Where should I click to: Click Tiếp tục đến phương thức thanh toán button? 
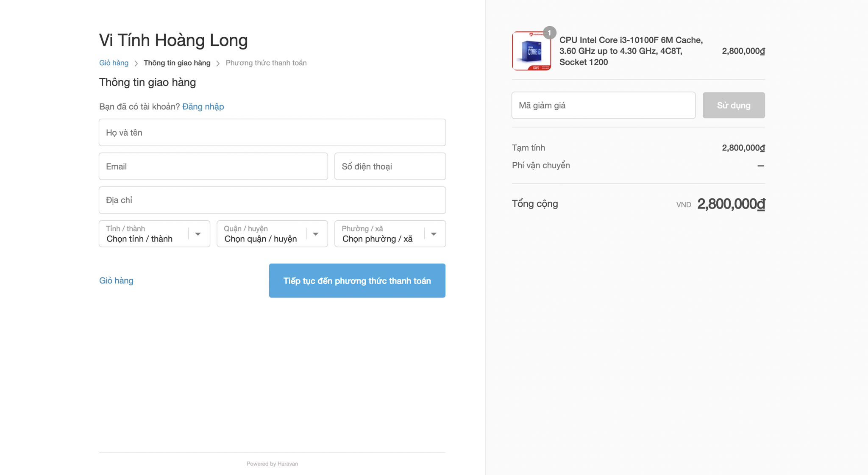coord(357,281)
